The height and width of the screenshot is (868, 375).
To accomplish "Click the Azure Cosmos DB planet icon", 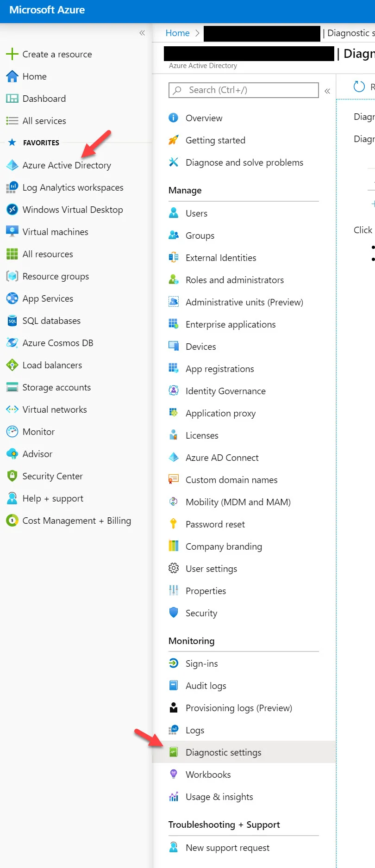I will coord(12,343).
